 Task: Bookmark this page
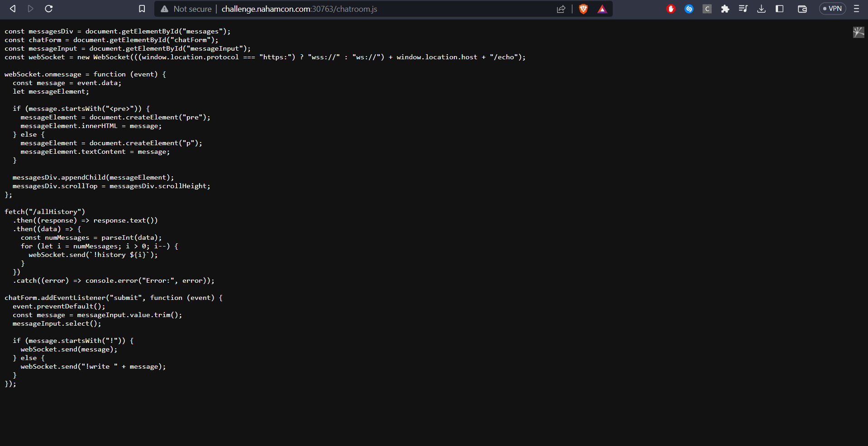142,9
